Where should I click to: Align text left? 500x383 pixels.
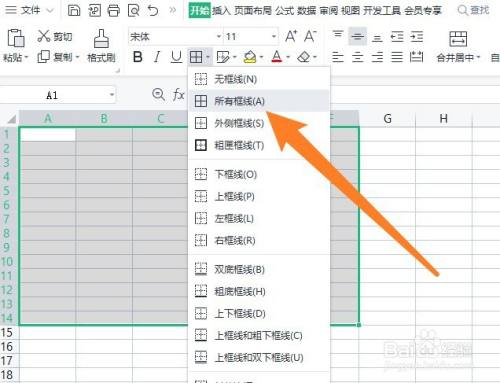(x=338, y=57)
